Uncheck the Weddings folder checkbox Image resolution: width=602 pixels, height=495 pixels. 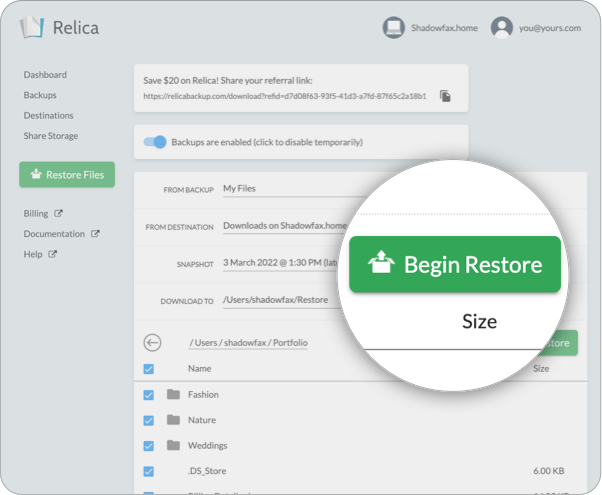pyautogui.click(x=149, y=446)
